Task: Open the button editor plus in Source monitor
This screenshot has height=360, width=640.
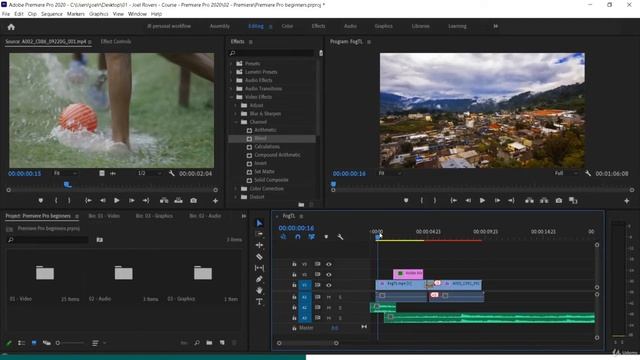Action: [215, 201]
